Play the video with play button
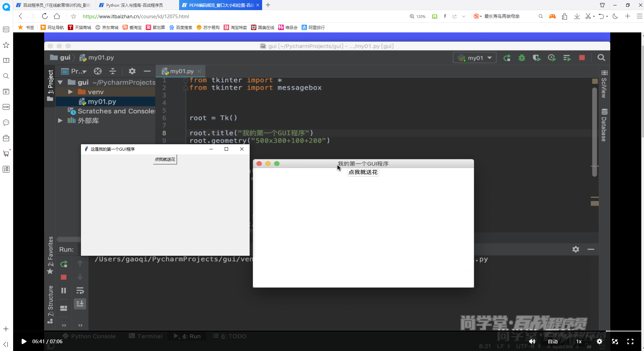 click(24, 342)
